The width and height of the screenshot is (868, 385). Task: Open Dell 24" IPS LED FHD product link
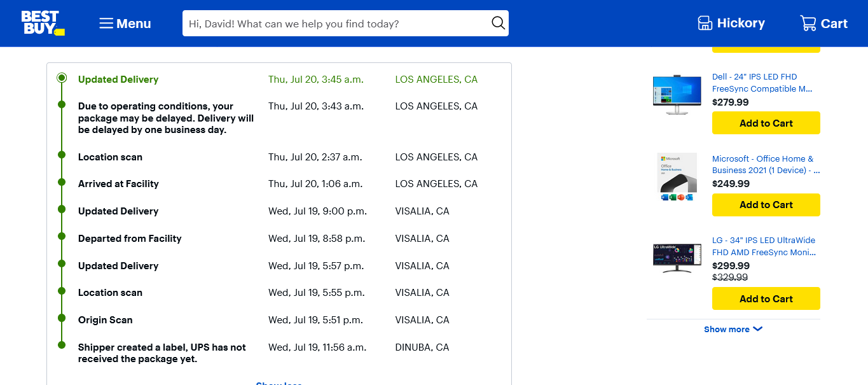pos(762,83)
